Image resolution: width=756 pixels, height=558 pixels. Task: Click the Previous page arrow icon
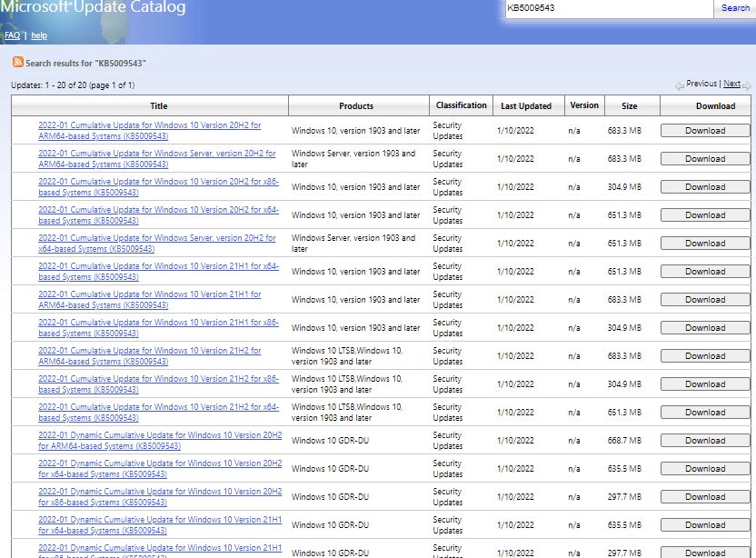click(680, 85)
